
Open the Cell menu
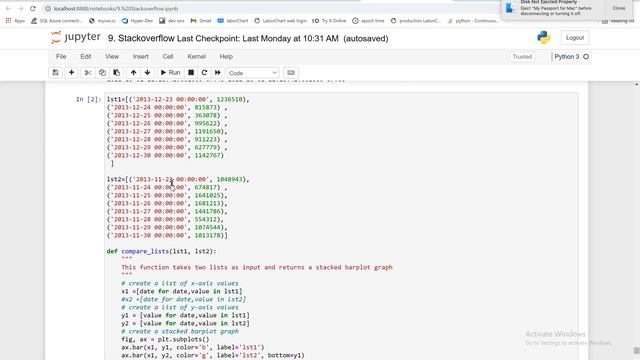[x=168, y=57]
